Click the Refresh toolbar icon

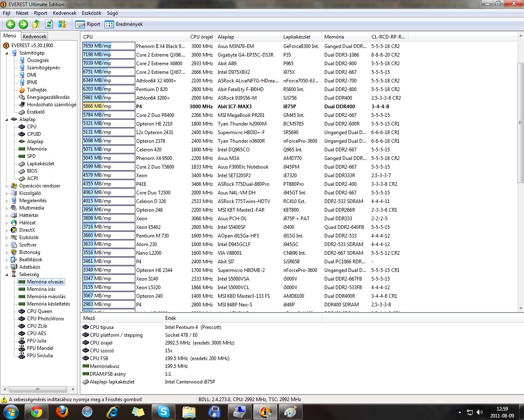(x=49, y=24)
